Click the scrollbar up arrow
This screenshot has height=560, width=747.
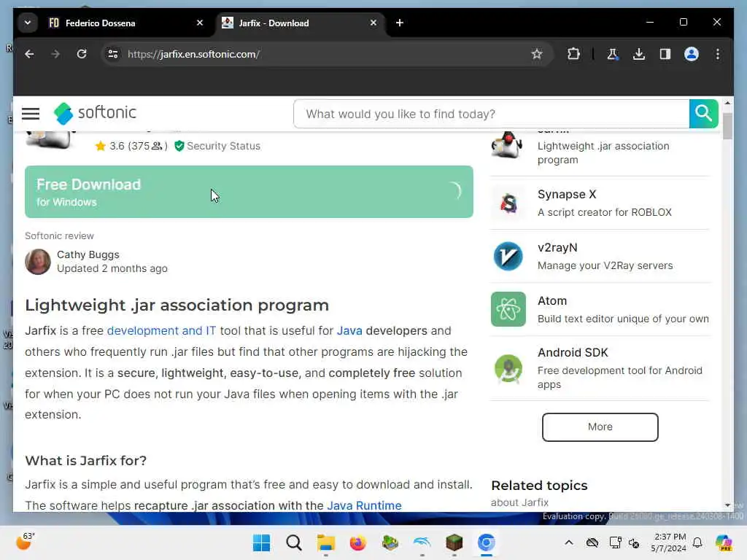click(727, 103)
